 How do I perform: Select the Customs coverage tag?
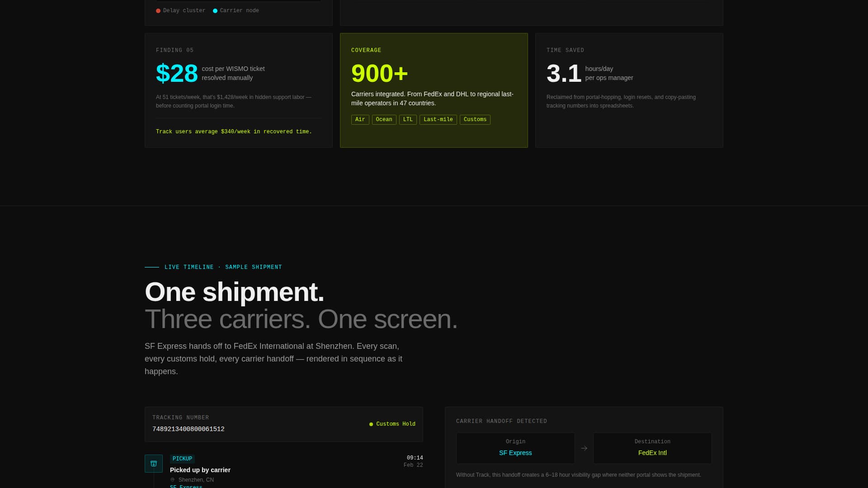475,120
